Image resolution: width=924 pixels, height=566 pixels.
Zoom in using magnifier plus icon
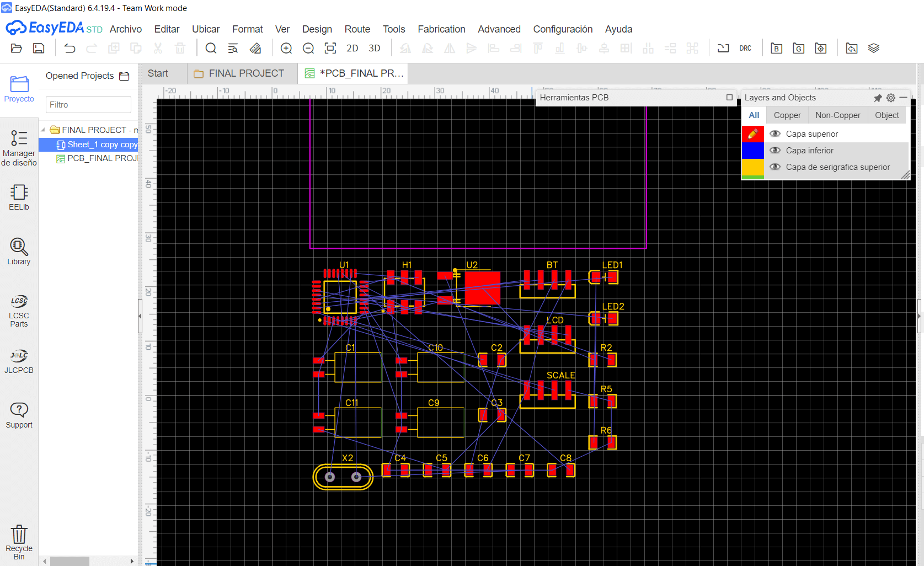[286, 49]
